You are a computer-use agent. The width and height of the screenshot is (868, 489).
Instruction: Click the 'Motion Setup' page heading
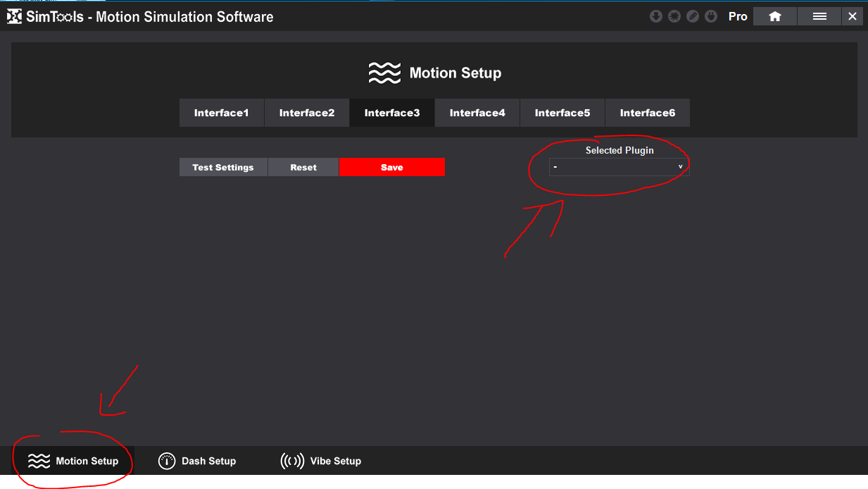tap(455, 73)
